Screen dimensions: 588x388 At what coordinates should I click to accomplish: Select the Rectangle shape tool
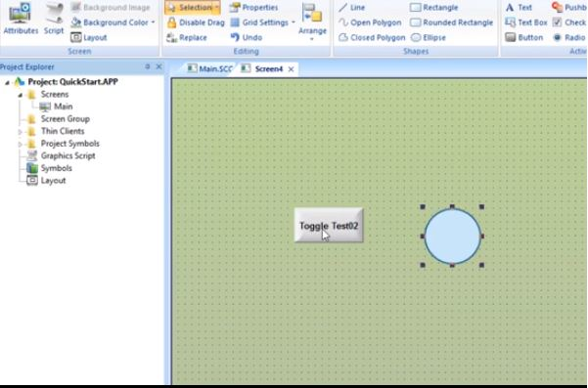pos(433,7)
